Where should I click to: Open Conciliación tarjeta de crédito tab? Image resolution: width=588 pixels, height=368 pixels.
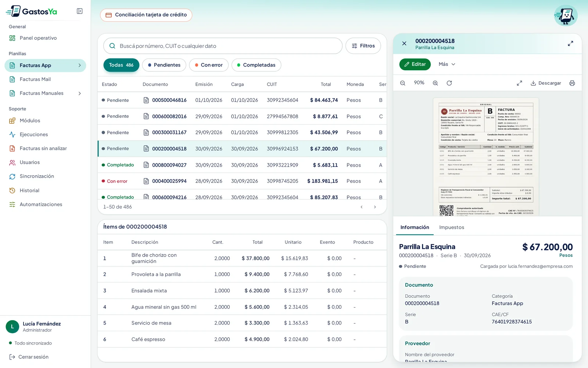[146, 15]
